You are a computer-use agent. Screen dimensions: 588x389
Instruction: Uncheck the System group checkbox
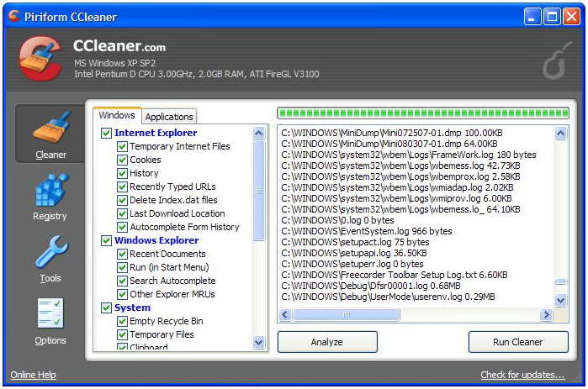coord(106,308)
